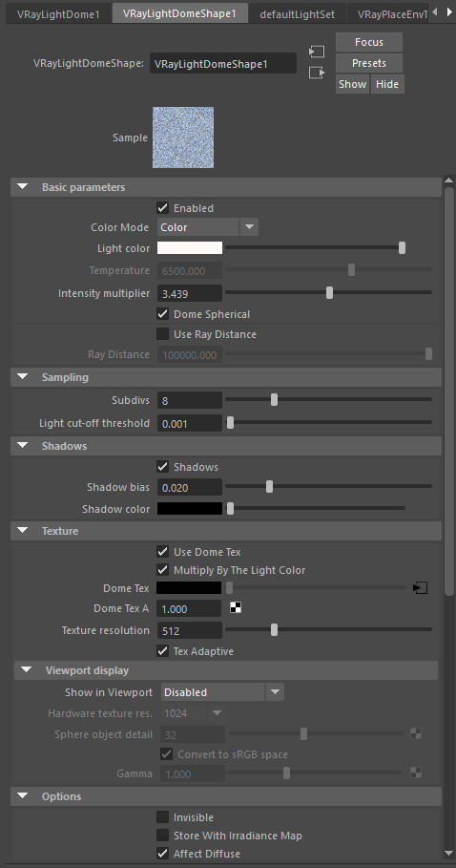The image size is (456, 868).
Task: Switch to the VRayLightDome1 tab
Action: click(58, 14)
